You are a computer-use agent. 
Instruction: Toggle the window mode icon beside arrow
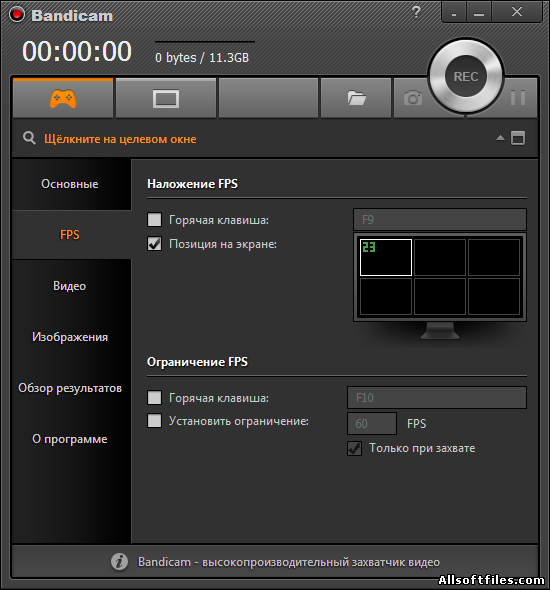click(518, 138)
